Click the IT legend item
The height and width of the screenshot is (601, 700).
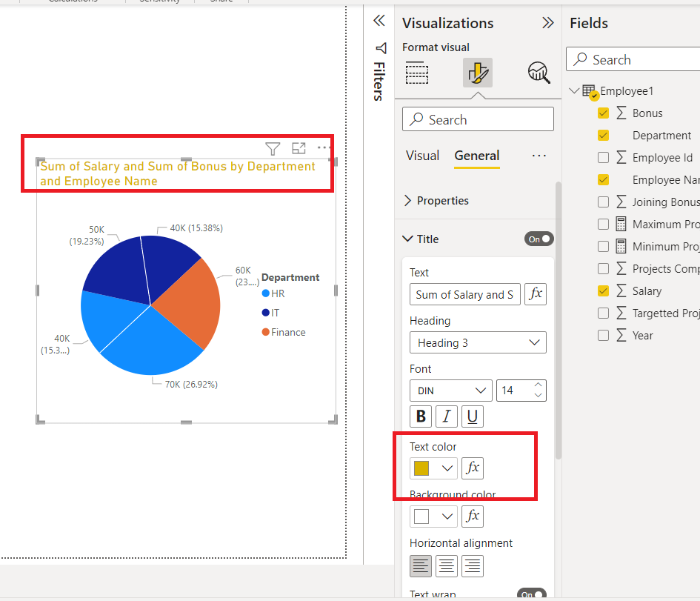pyautogui.click(x=270, y=313)
